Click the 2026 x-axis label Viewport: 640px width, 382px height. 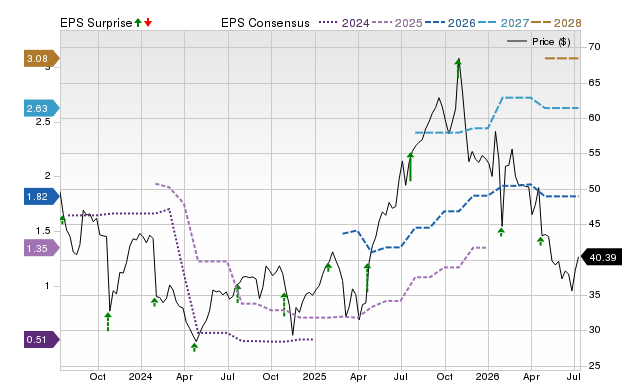tap(487, 376)
